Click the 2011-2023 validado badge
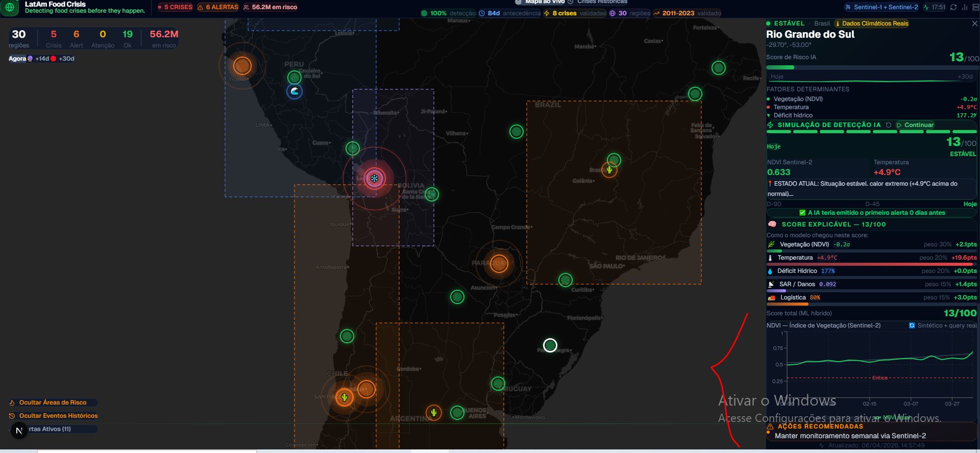The width and height of the screenshot is (980, 453). (x=687, y=13)
